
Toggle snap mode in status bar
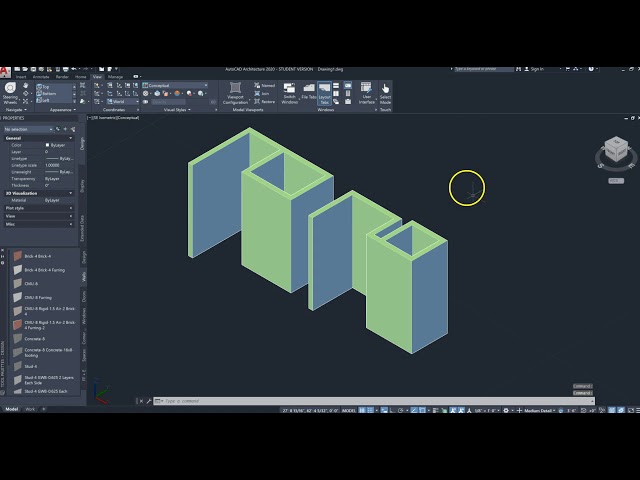pyautogui.click(x=370, y=411)
